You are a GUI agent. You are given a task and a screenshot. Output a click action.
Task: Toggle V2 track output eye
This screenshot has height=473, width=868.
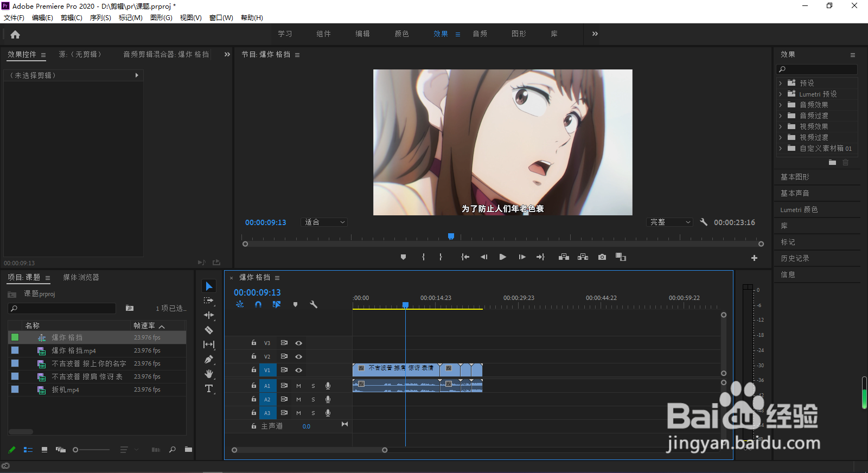(x=298, y=356)
